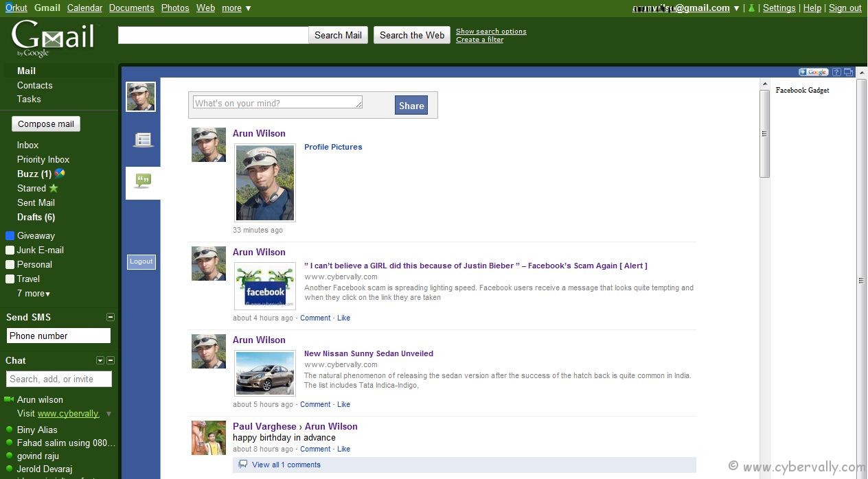Open the Chat options dropdown arrow
The width and height of the screenshot is (868, 479).
coord(100,360)
